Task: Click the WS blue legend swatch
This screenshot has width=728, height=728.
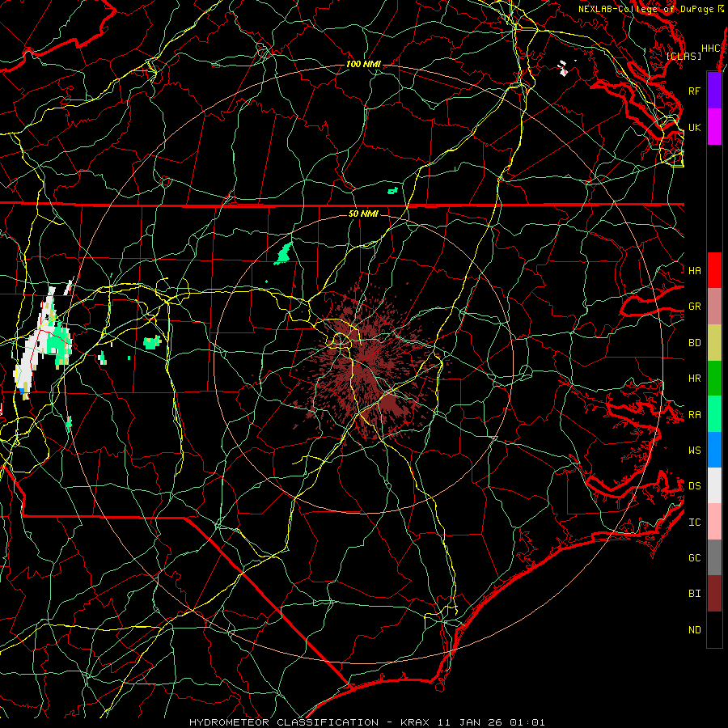Action: (714, 450)
